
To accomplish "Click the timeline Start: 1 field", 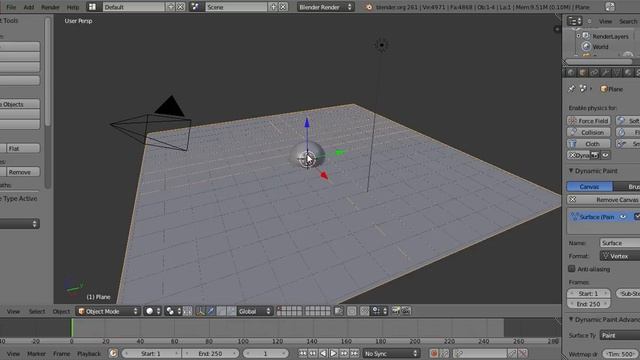I will pyautogui.click(x=151, y=353).
